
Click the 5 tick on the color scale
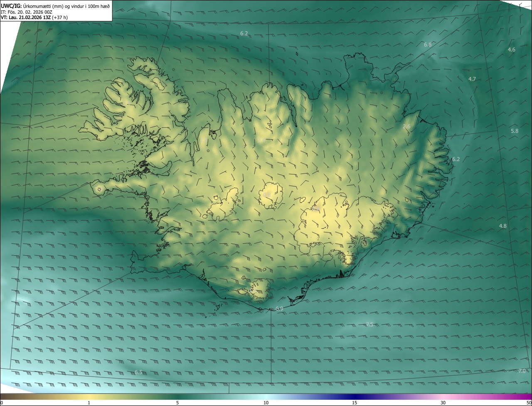pyautogui.click(x=177, y=403)
